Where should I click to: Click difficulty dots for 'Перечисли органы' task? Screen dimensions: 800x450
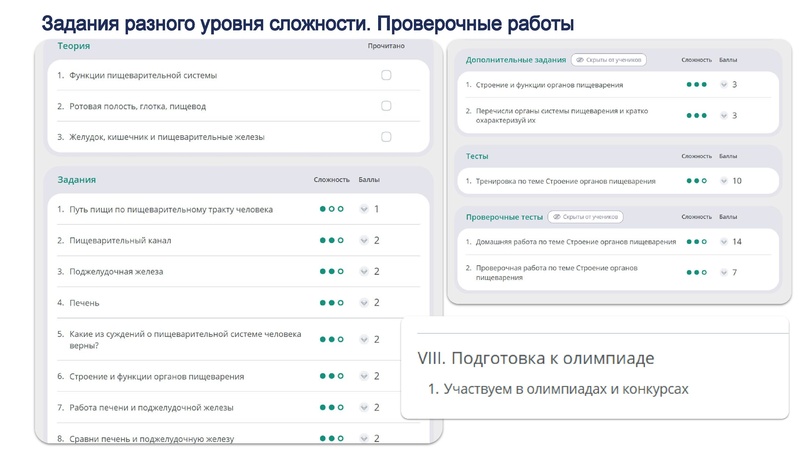(x=696, y=115)
